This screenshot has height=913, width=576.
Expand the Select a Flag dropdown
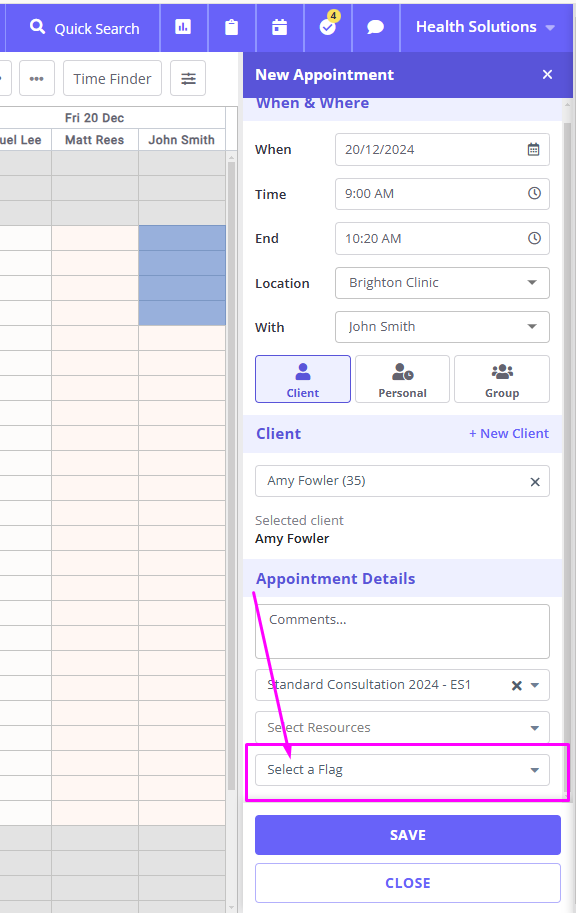(402, 770)
